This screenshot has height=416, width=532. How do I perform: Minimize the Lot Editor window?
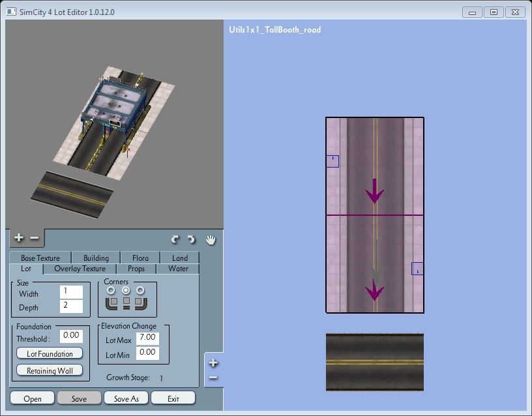(x=472, y=12)
